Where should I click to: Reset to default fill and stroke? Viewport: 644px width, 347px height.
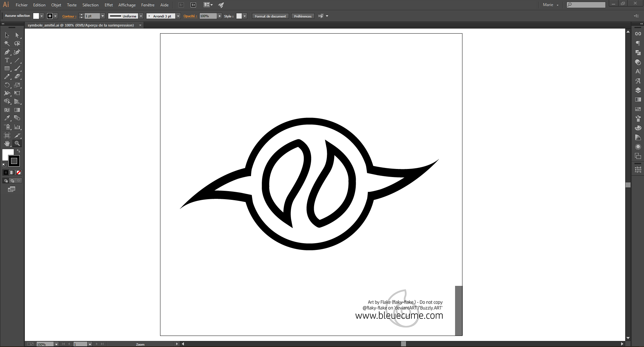pyautogui.click(x=4, y=165)
